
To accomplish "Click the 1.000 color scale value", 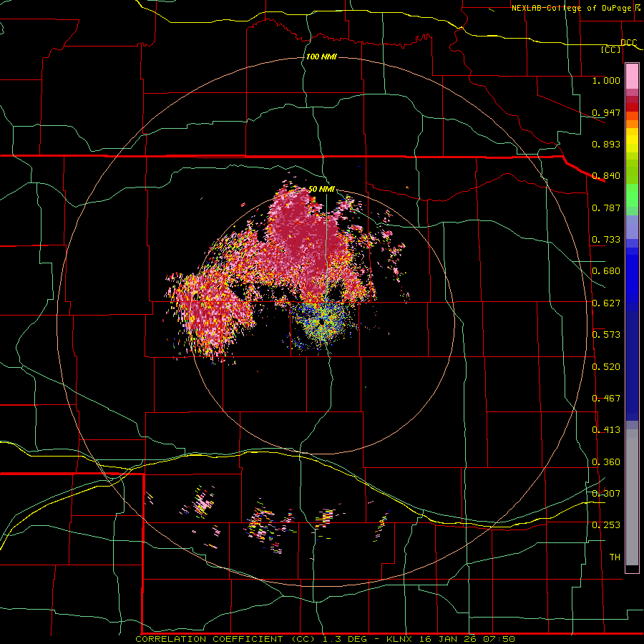I will (606, 80).
